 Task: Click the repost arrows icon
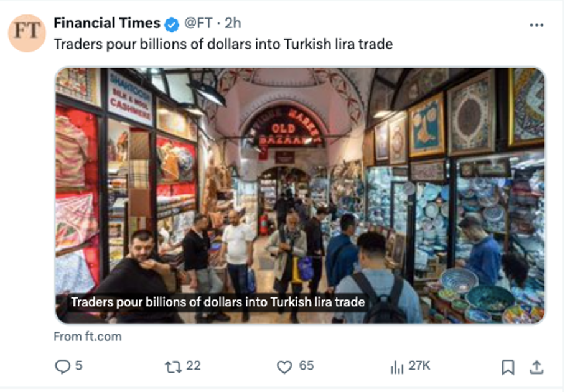click(x=173, y=367)
